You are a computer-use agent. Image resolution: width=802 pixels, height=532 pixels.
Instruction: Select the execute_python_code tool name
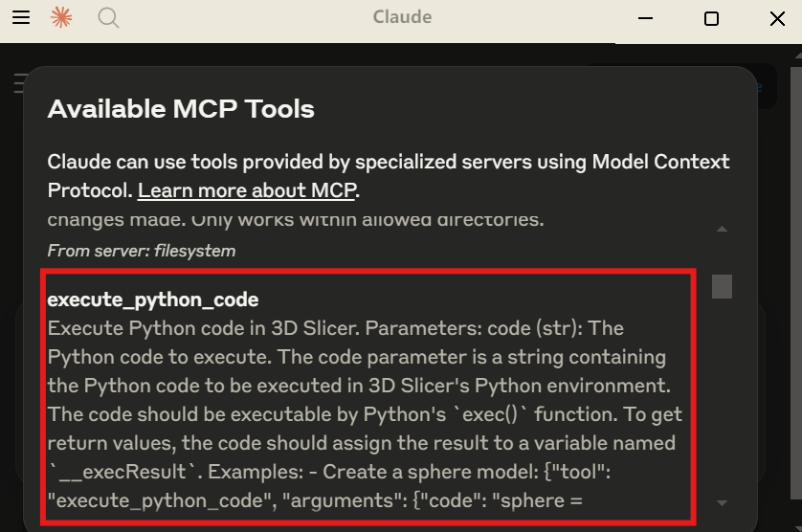(x=153, y=299)
